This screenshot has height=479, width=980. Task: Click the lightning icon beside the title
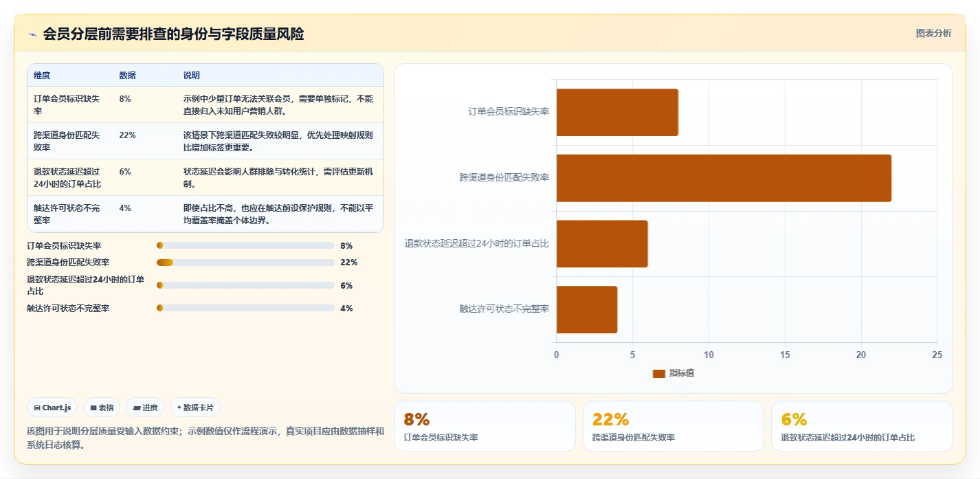32,34
